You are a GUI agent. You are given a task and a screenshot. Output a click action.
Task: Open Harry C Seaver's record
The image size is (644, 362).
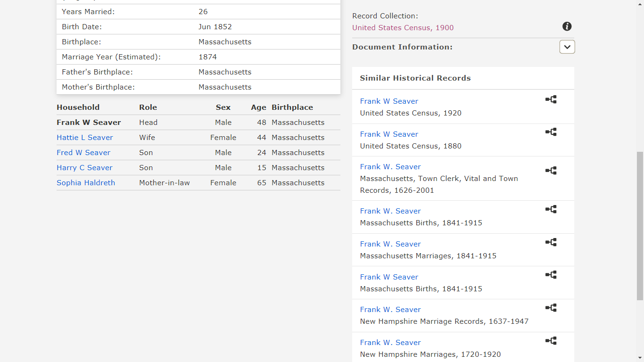click(84, 167)
